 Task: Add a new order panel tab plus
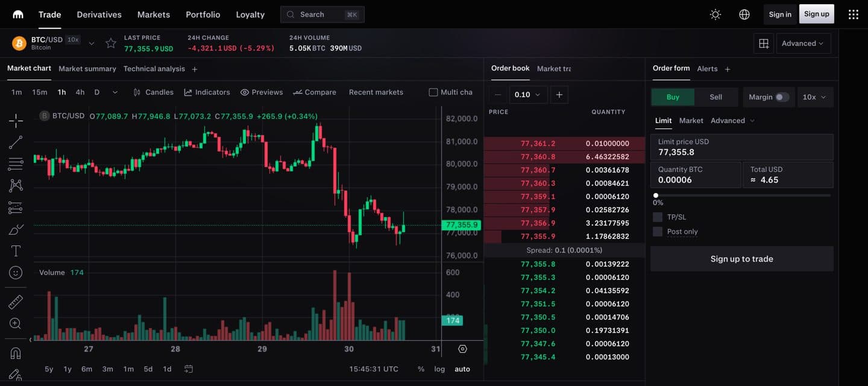[728, 69]
